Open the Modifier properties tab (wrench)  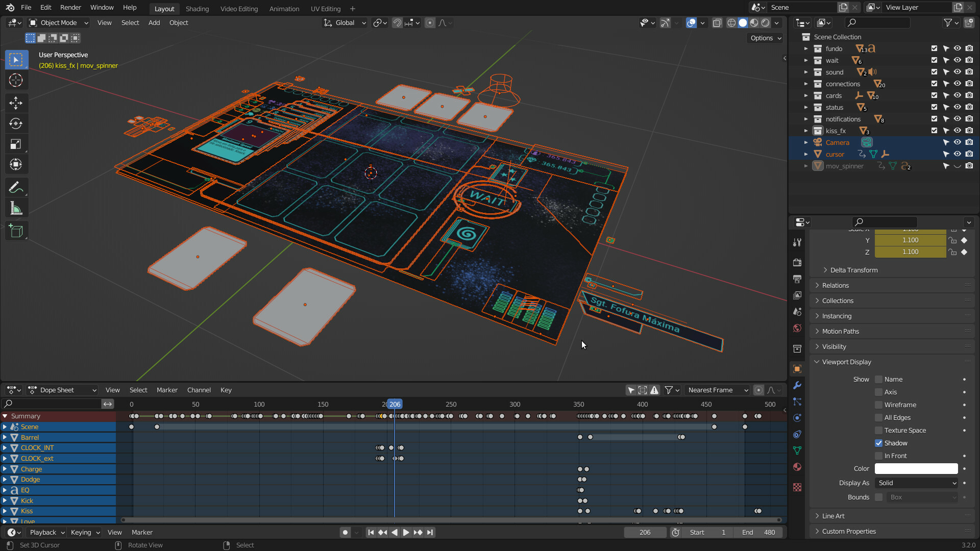click(797, 385)
